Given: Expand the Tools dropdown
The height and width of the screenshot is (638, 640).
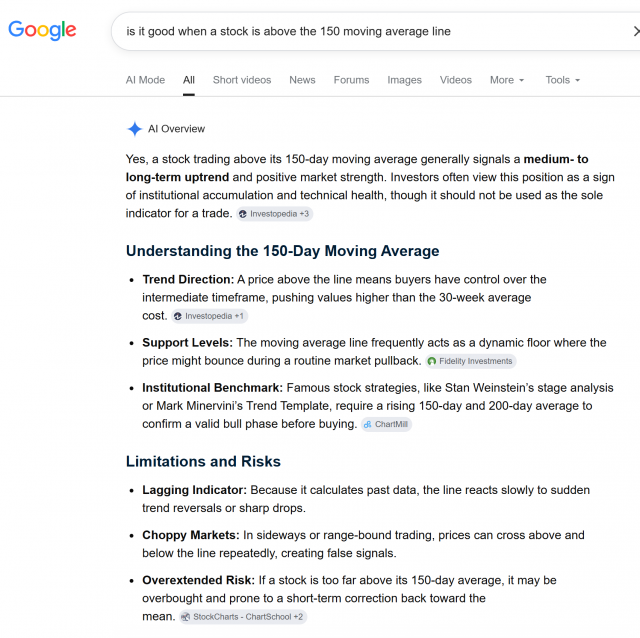Looking at the screenshot, I should pyautogui.click(x=562, y=80).
